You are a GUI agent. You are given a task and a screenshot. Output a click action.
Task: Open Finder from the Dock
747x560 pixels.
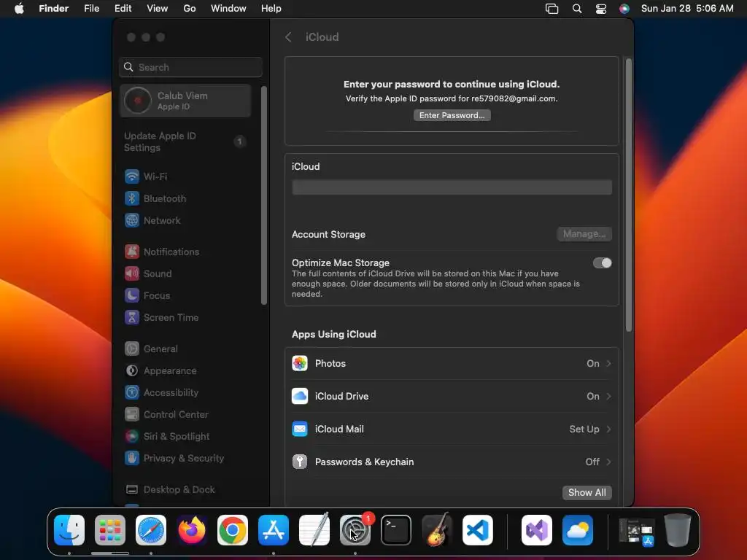point(69,530)
